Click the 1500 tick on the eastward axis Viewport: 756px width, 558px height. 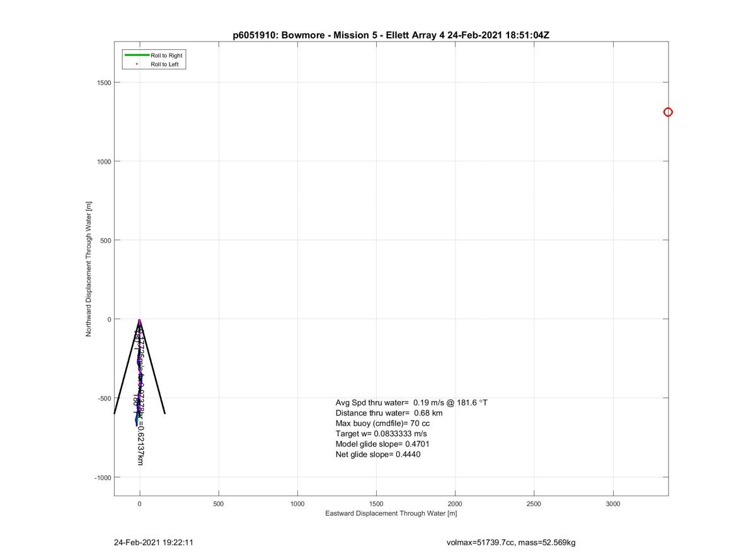pos(376,504)
